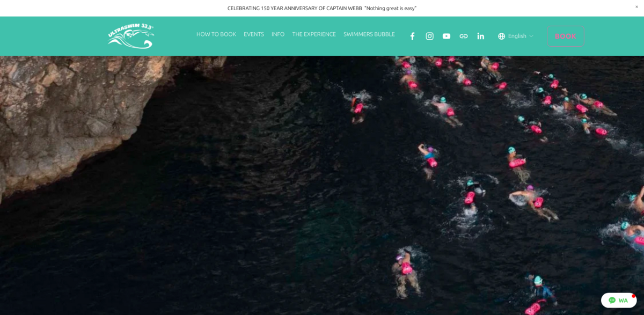Open the HOW TO BOOK menu
This screenshot has height=315, width=644.
216,34
